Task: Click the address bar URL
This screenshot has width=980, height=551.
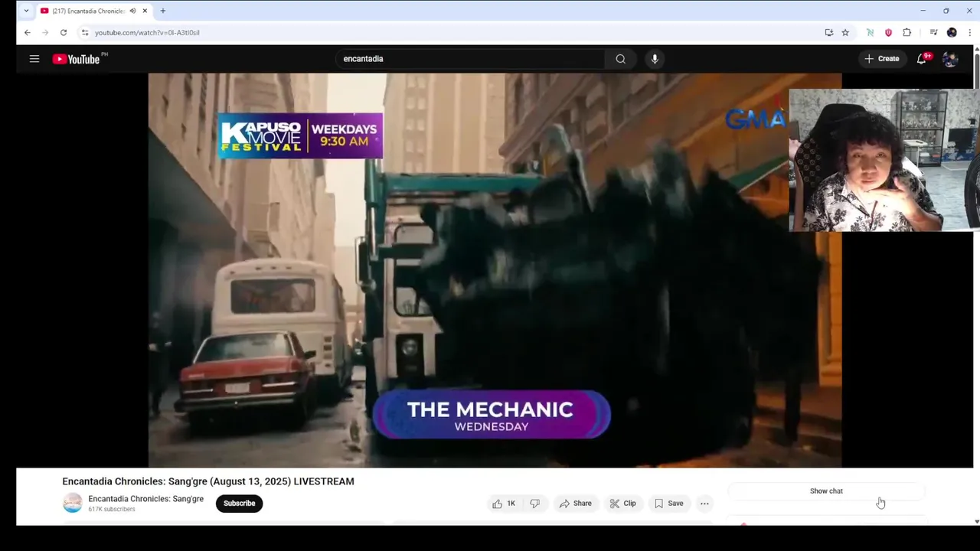Action: [x=147, y=33]
